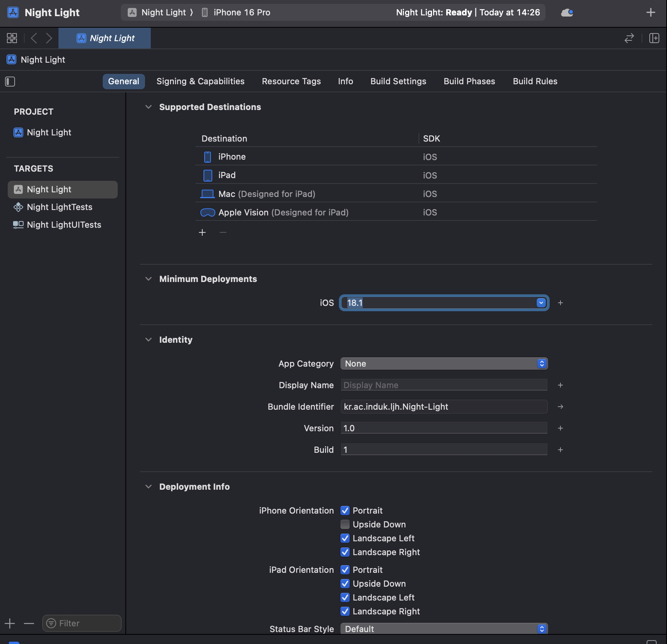This screenshot has height=644, width=667.
Task: Uncheck iPad Landscape Left orientation
Action: pyautogui.click(x=345, y=597)
